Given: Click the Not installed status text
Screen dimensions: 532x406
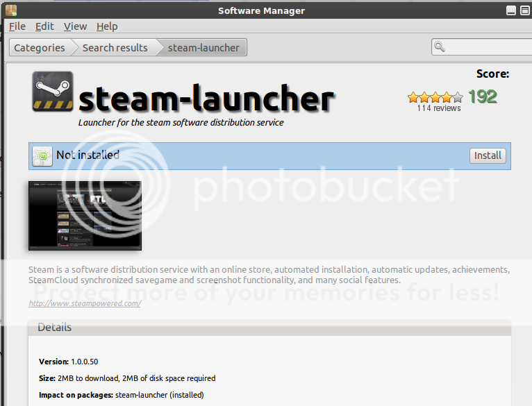Looking at the screenshot, I should coord(88,155).
